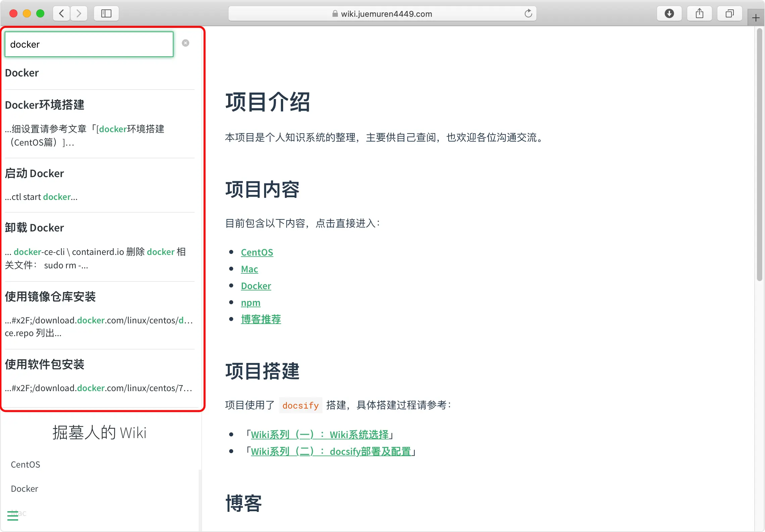This screenshot has width=765, height=532.
Task: Open the Share sheet icon
Action: (700, 13)
